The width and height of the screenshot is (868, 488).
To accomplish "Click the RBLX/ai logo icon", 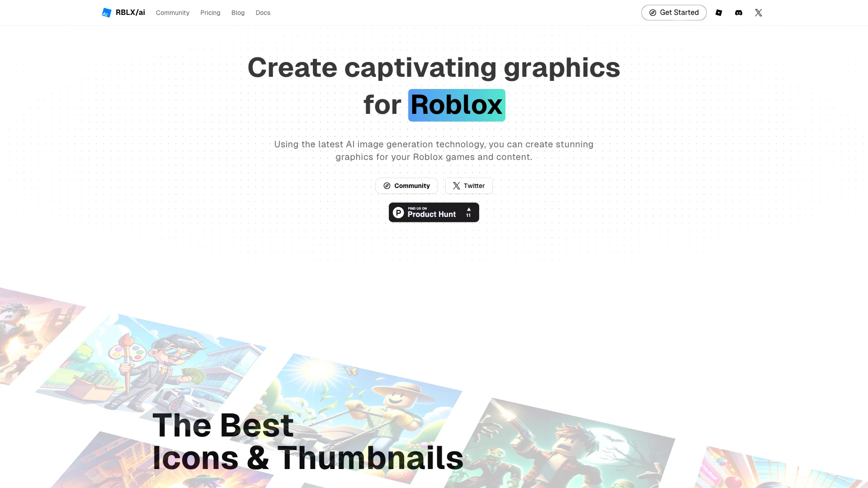I will (107, 13).
